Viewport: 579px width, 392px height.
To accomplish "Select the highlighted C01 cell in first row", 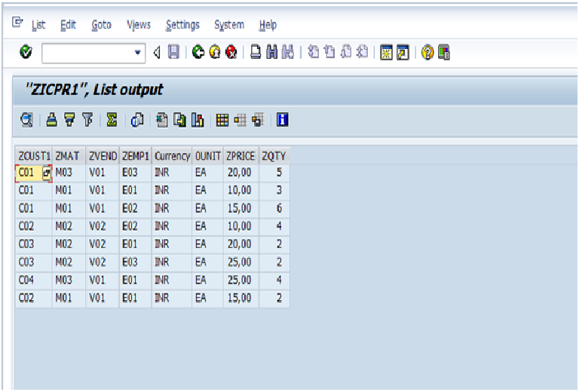I will pyautogui.click(x=34, y=173).
